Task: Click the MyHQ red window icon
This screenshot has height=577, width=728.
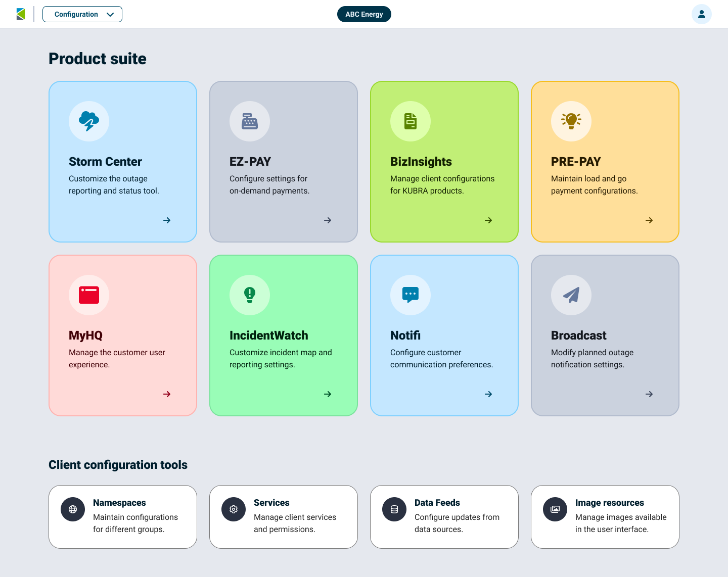Action: pos(89,295)
